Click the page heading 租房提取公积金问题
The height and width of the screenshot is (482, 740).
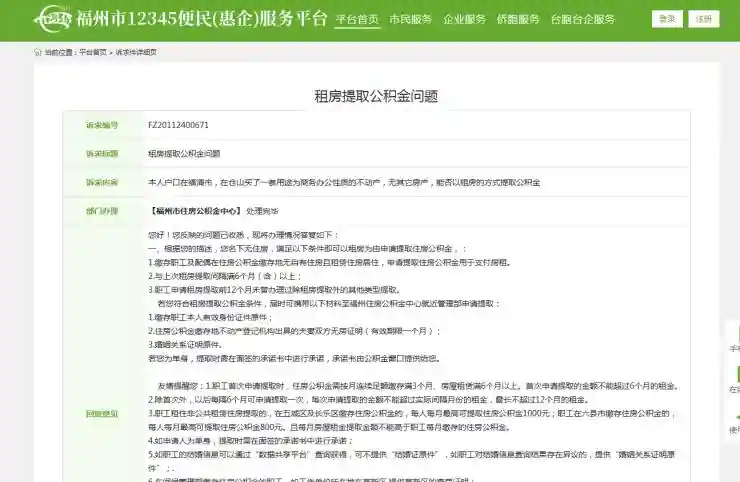376,96
